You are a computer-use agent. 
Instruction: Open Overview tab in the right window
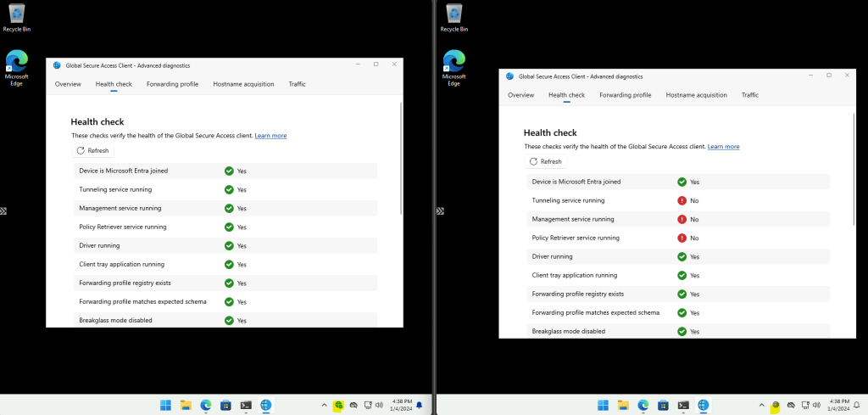point(521,95)
